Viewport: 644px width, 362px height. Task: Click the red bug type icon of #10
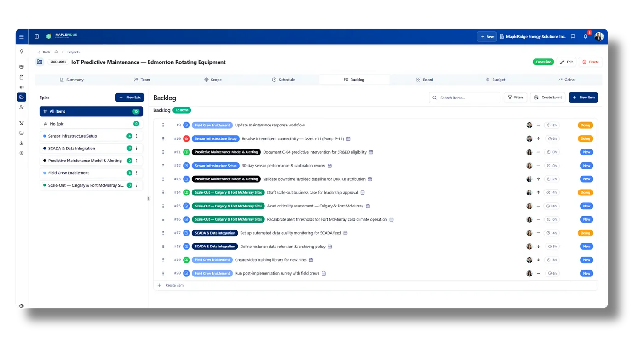tap(186, 138)
